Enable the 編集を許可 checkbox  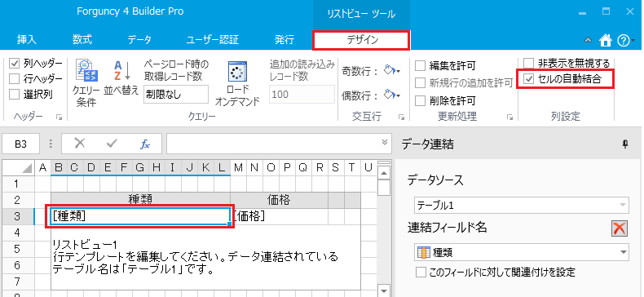tap(420, 65)
